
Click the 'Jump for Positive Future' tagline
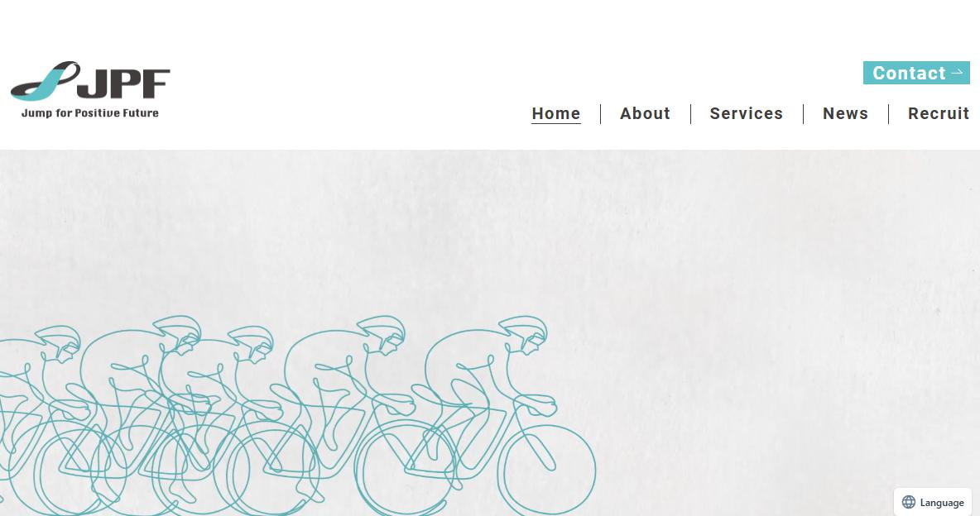pyautogui.click(x=90, y=113)
